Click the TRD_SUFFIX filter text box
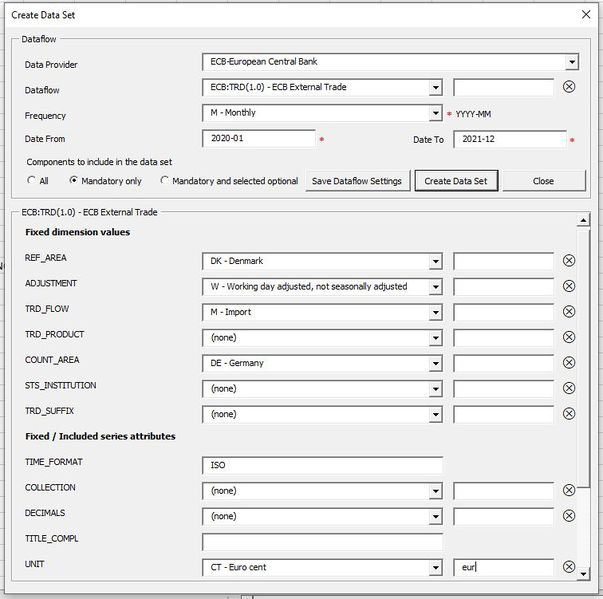The width and height of the screenshot is (603, 599). (503, 414)
